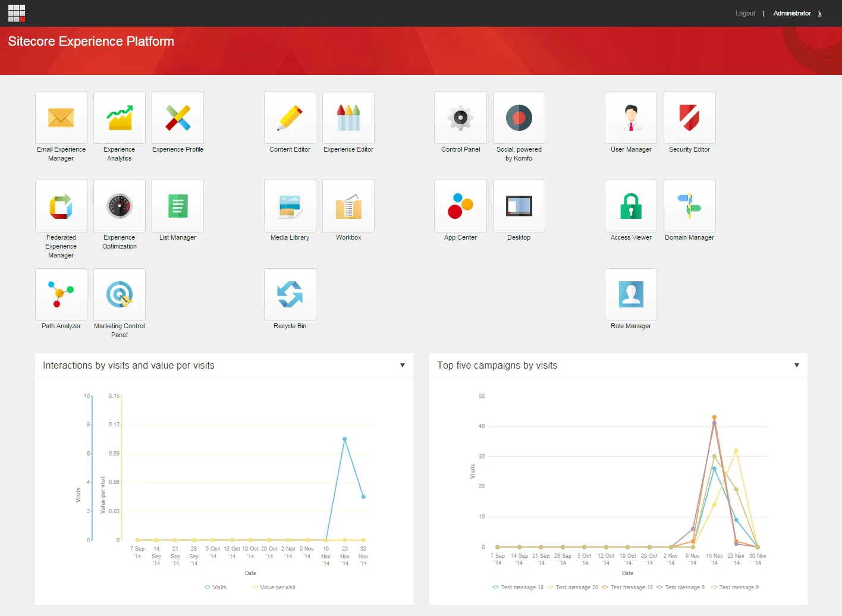
Task: Click the Top five campaigns by visits heading
Action: tap(497, 365)
